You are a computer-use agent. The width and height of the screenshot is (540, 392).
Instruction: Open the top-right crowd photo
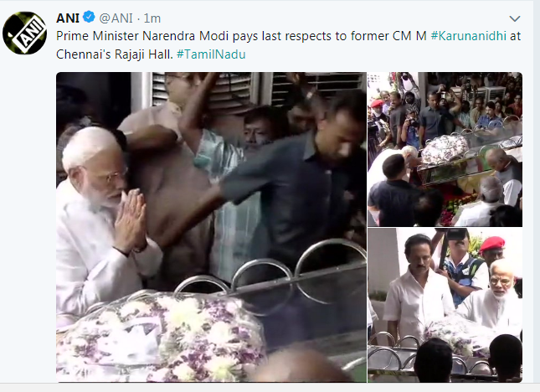click(445, 149)
